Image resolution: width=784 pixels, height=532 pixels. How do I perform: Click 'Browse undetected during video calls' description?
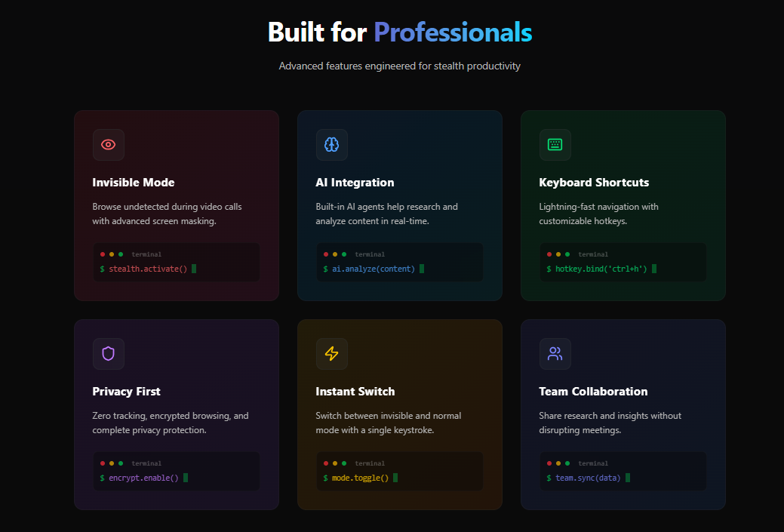(x=167, y=207)
